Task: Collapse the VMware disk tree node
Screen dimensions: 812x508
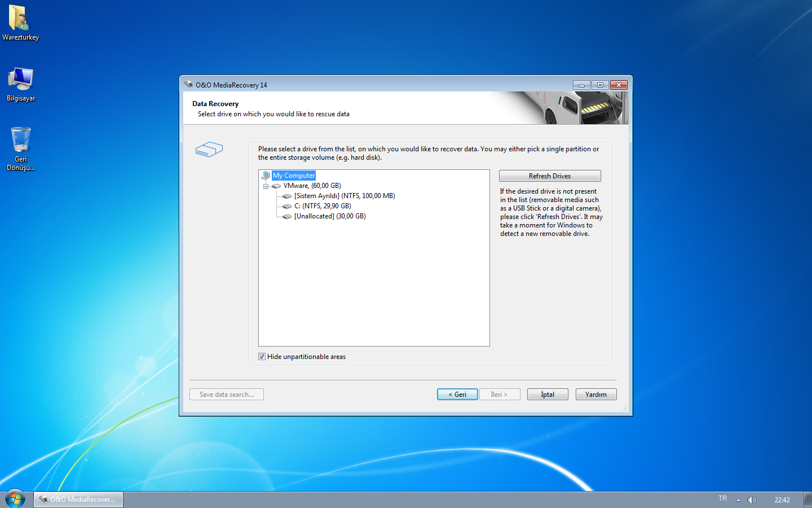Action: pyautogui.click(x=266, y=186)
